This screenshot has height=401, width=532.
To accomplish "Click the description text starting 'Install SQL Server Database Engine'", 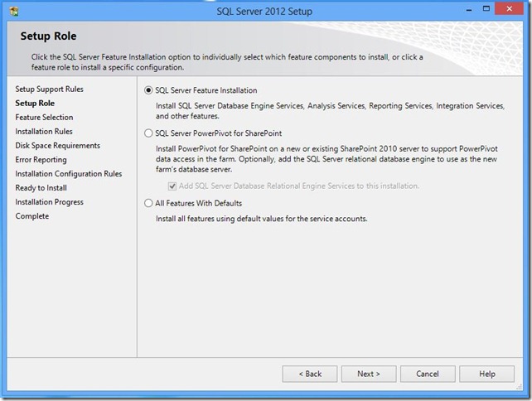I will click(330, 111).
